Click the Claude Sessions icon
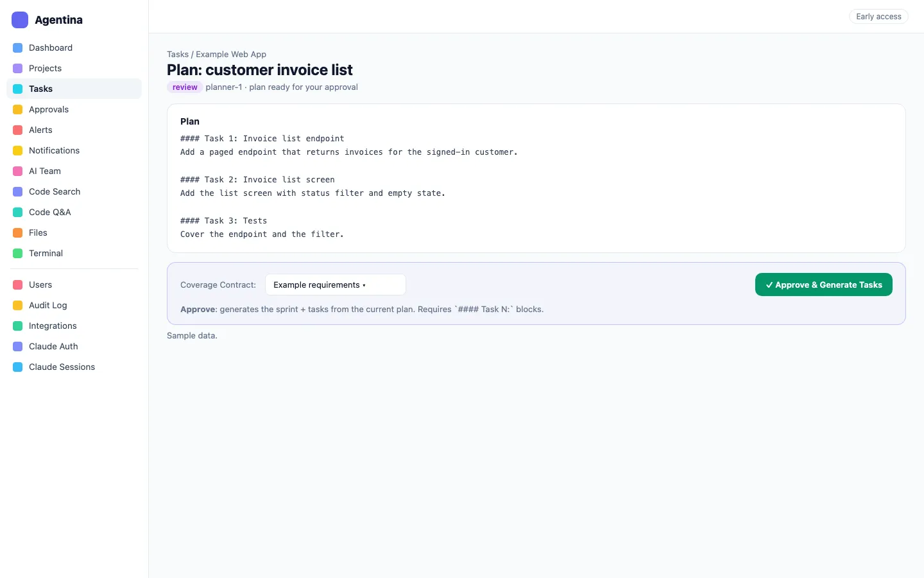The image size is (924, 578). point(18,367)
